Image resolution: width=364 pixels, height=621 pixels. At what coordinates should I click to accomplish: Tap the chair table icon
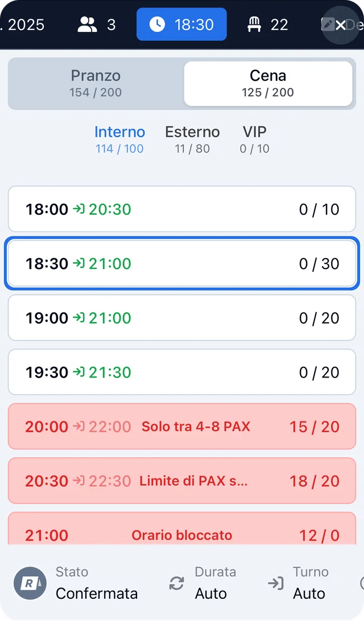tap(254, 24)
